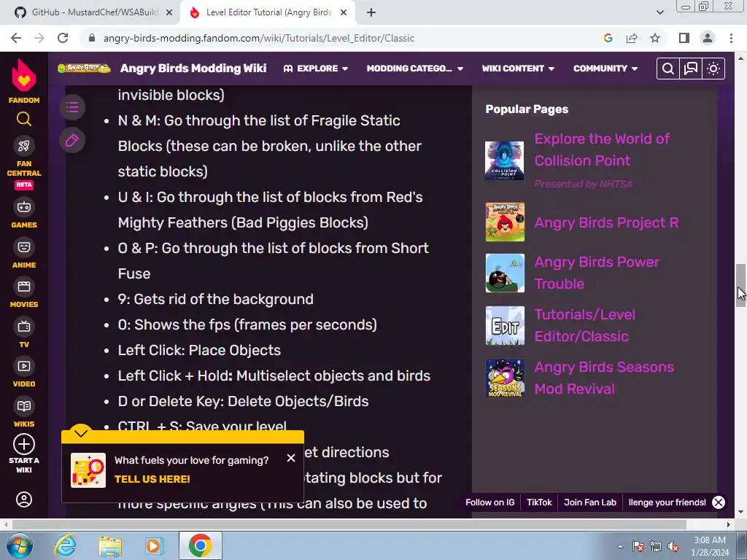Click the Seasons Mod Revival thumbnail
The height and width of the screenshot is (560, 747).
tap(505, 378)
